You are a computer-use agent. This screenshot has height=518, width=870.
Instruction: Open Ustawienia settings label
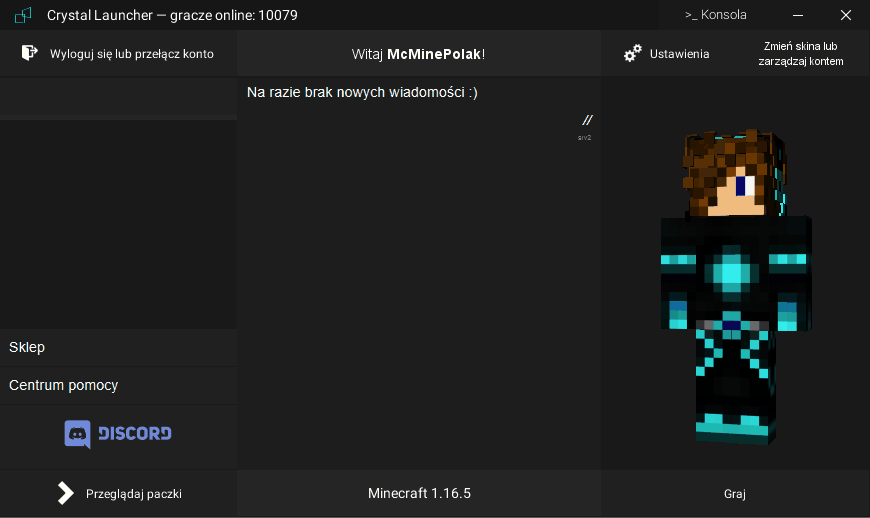(679, 54)
